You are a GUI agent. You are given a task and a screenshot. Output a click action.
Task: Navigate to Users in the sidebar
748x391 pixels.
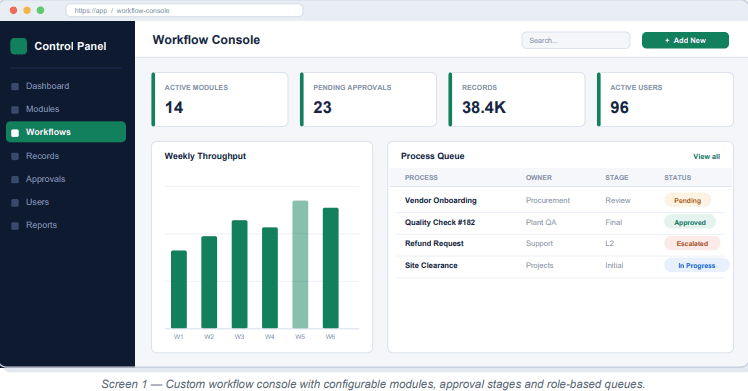pyautogui.click(x=66, y=202)
